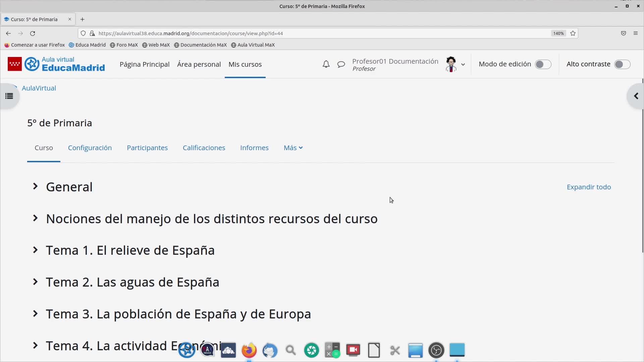Image resolution: width=644 pixels, height=362 pixels.
Task: Expand the Más tab dropdown
Action: (x=293, y=148)
